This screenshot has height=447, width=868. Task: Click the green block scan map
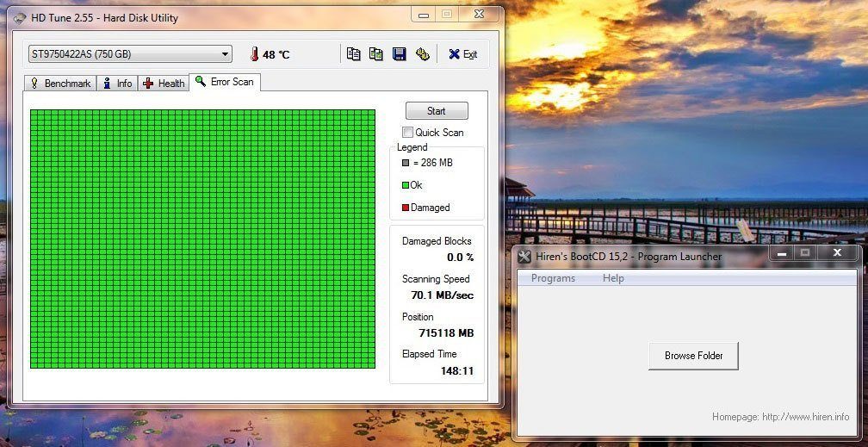202,239
